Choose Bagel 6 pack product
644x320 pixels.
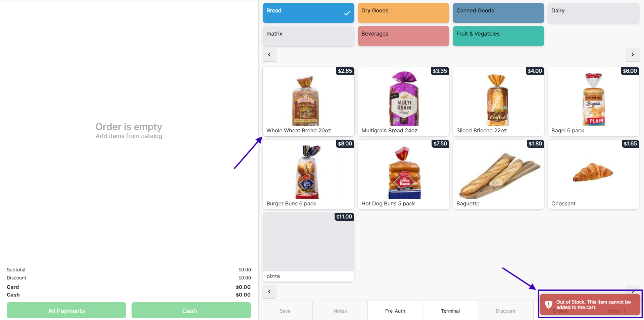coord(593,101)
